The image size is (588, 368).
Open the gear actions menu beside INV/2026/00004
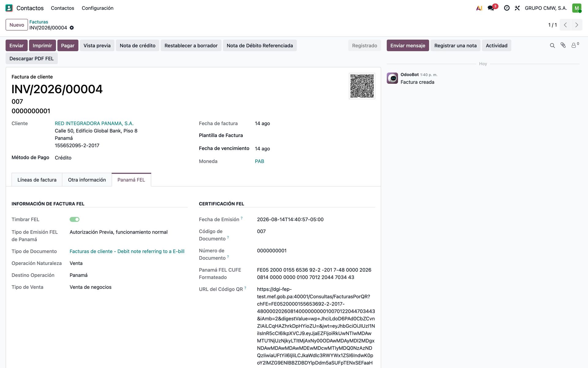[x=72, y=28]
